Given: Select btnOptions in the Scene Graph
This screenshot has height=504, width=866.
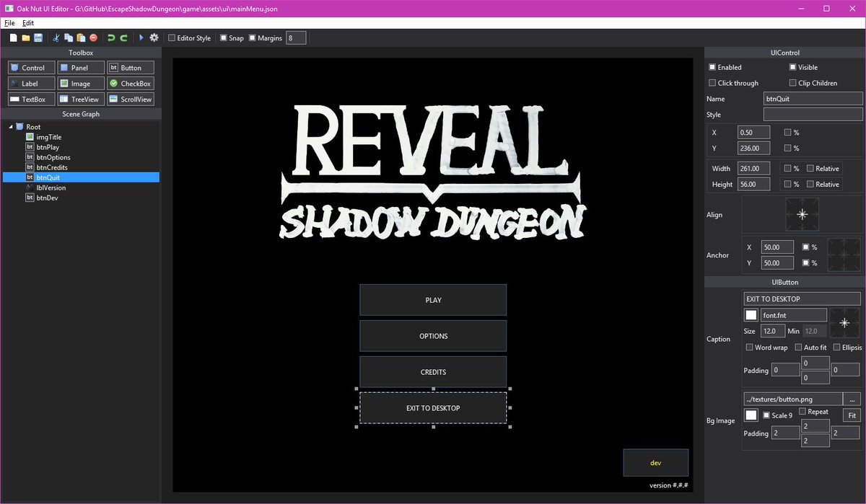Looking at the screenshot, I should 53,157.
